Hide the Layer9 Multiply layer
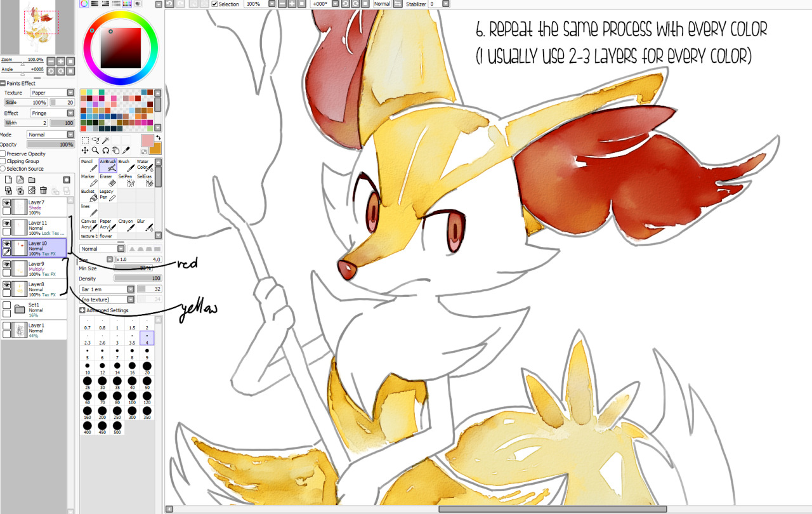 7,264
